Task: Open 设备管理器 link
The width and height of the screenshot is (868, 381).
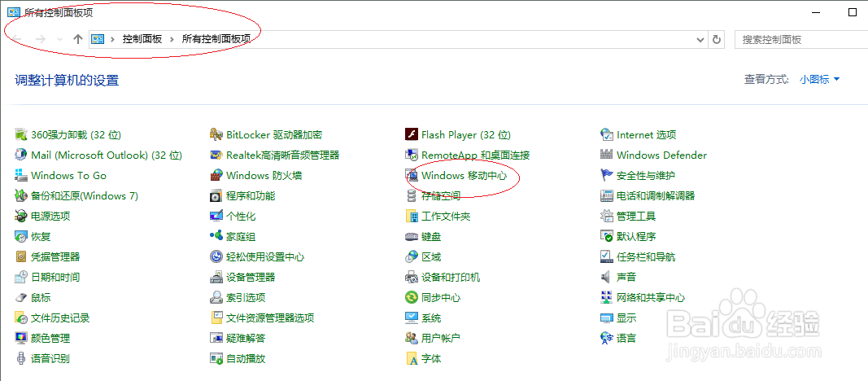Action: (251, 277)
